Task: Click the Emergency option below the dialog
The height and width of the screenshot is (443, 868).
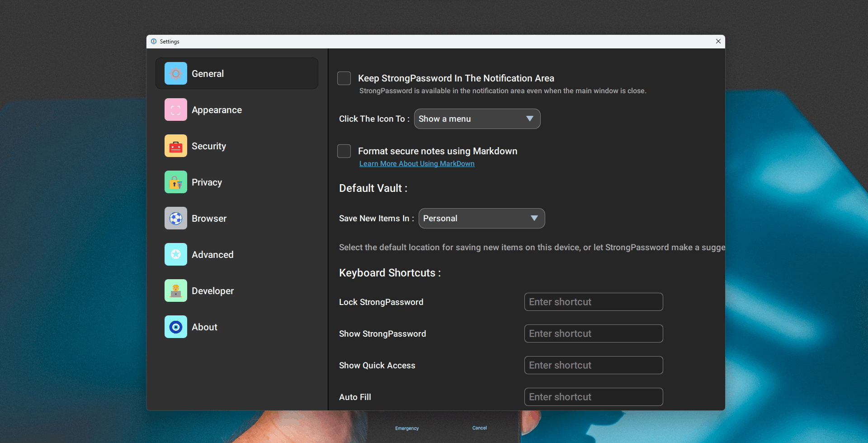Action: click(x=406, y=428)
